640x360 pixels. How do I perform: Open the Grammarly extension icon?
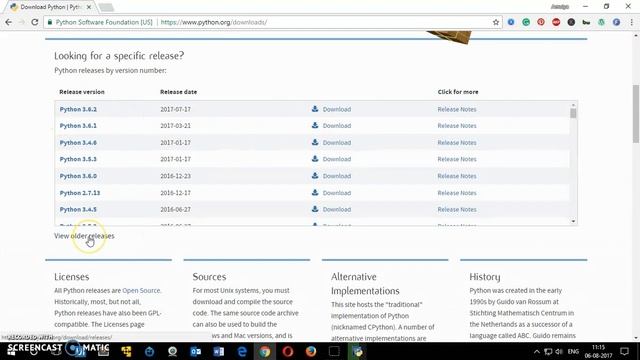click(526, 22)
